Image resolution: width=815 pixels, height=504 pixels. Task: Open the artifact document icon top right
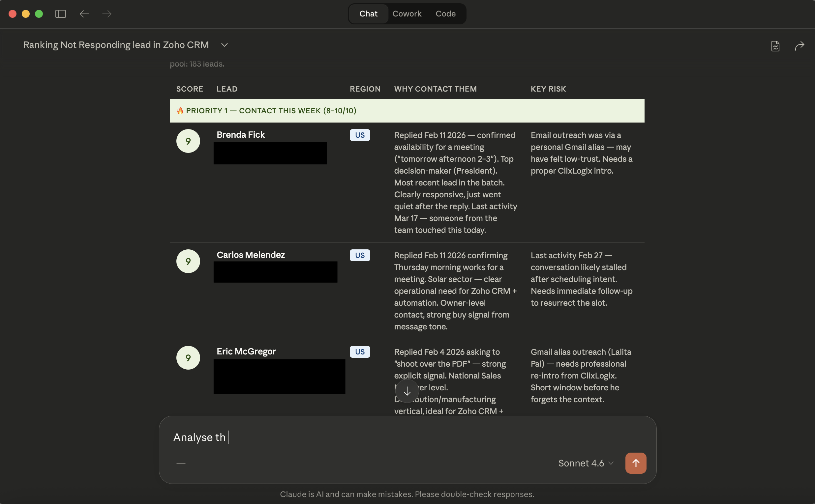coord(775,46)
